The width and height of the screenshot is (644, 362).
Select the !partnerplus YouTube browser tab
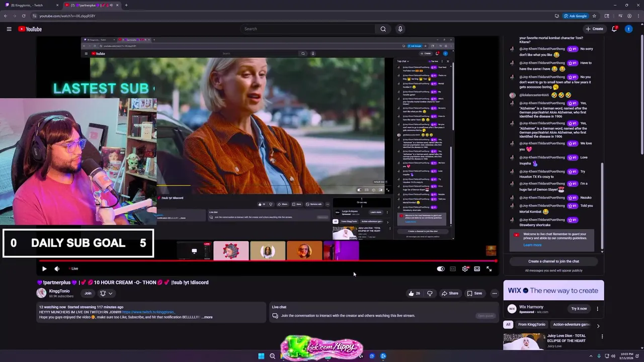tap(92, 5)
